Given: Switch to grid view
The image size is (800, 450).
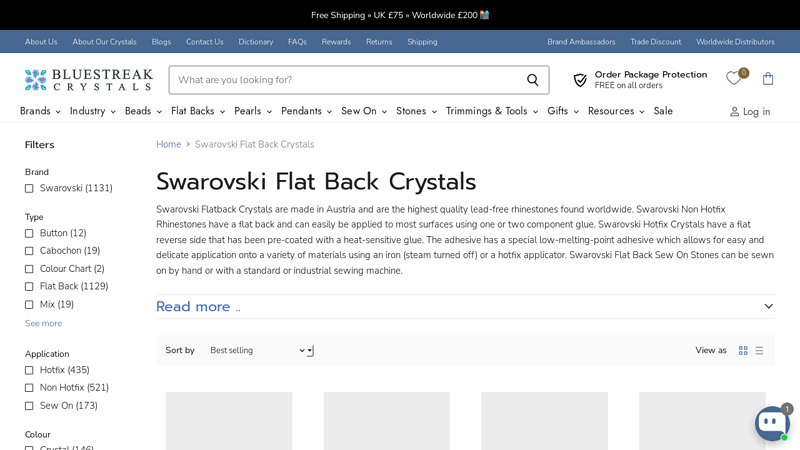Looking at the screenshot, I should [x=743, y=351].
